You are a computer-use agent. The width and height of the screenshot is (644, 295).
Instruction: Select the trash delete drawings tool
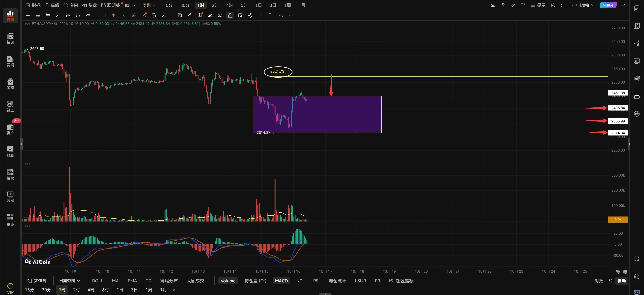[x=270, y=15]
